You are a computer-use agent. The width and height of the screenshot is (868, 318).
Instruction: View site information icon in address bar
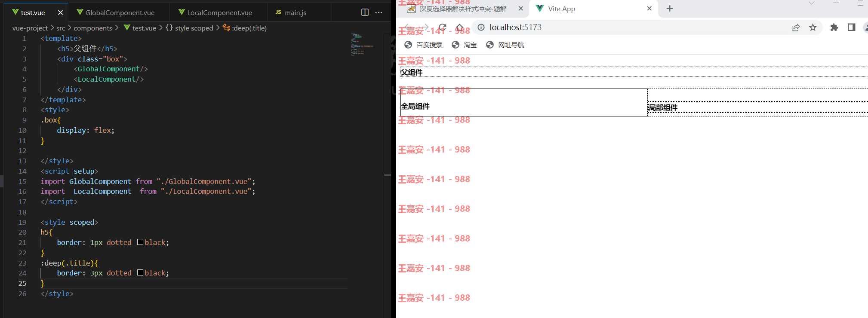481,28
